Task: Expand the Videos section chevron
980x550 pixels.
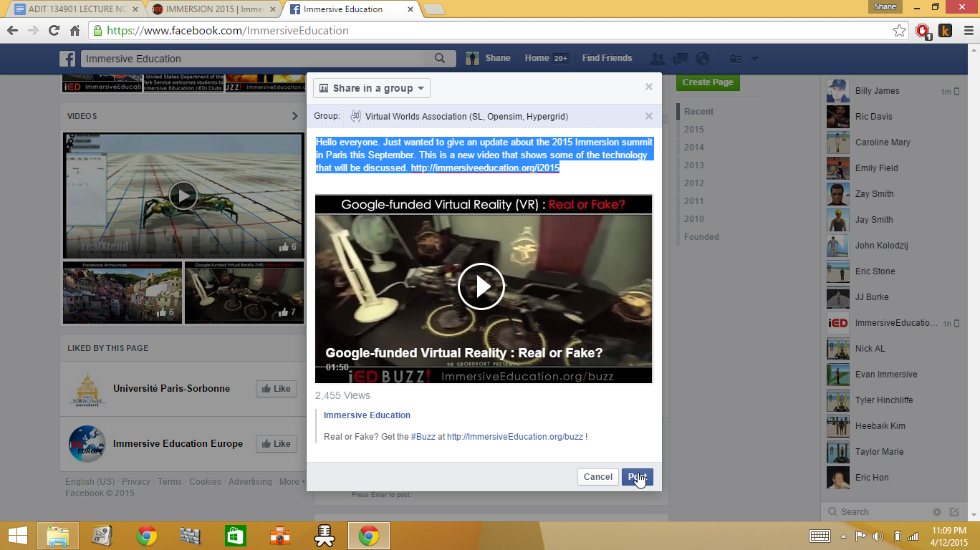Action: click(295, 116)
